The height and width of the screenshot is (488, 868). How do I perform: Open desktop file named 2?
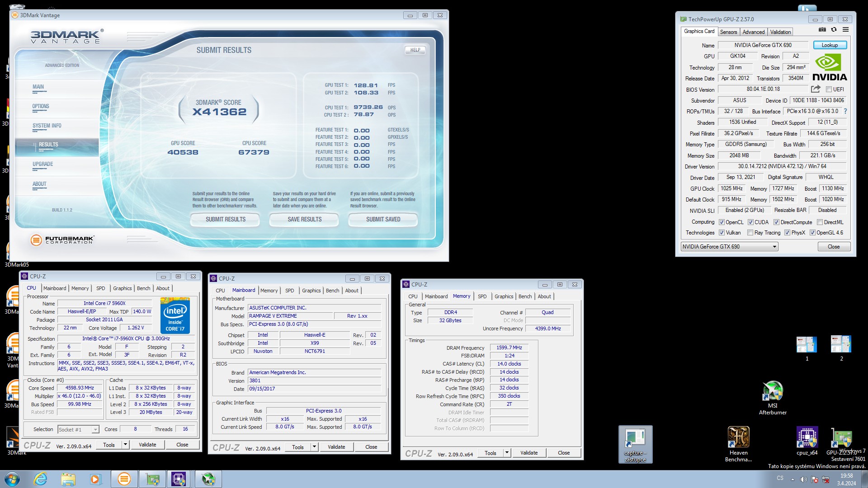coord(841,348)
